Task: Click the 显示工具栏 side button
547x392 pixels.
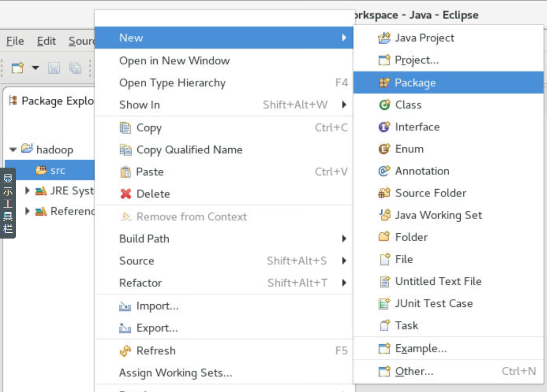Action: pos(8,203)
